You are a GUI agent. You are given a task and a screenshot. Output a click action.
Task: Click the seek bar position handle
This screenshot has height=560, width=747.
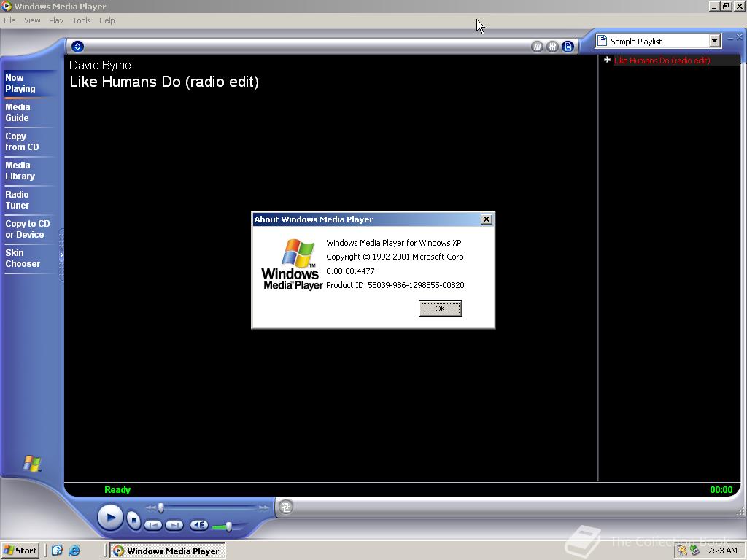(161, 508)
